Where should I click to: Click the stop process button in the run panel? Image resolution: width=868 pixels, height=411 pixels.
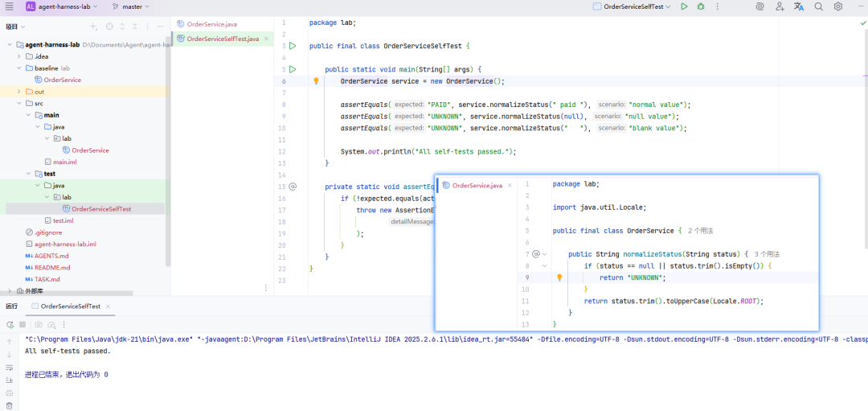click(x=23, y=325)
